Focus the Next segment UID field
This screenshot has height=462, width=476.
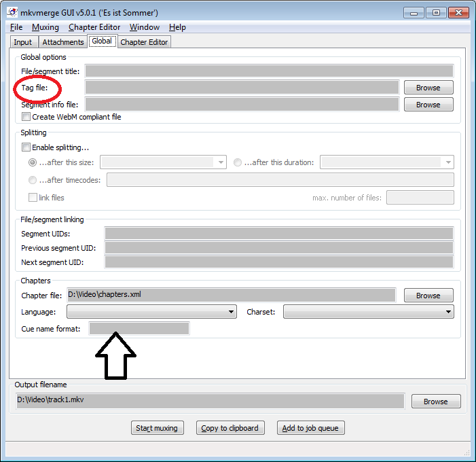(279, 262)
